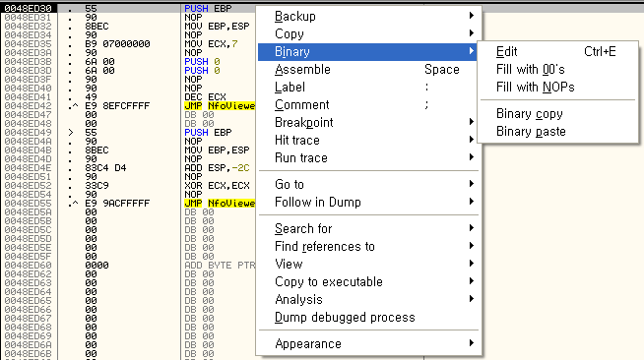Click ADD BYTE PTR instruction
644x360 pixels.
[220, 266]
